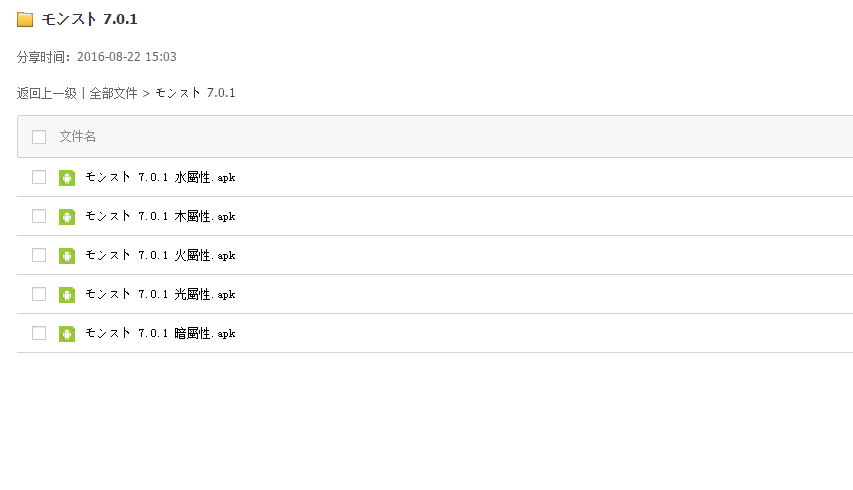This screenshot has height=490, width=853.
Task: Click the Android icon for 木属性.apk
Action: [x=67, y=217]
